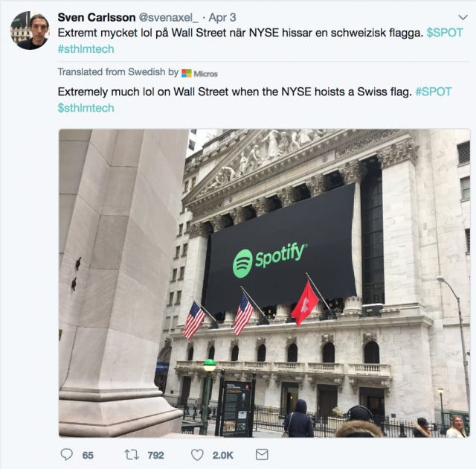Click the 65 replies count

(x=88, y=455)
